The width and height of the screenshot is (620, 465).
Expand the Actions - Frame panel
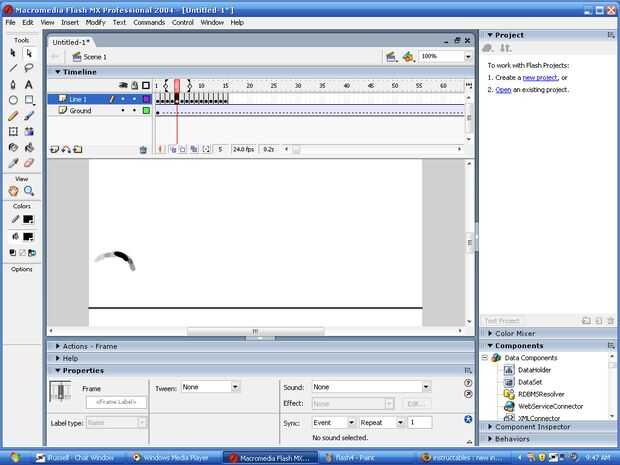[58, 346]
